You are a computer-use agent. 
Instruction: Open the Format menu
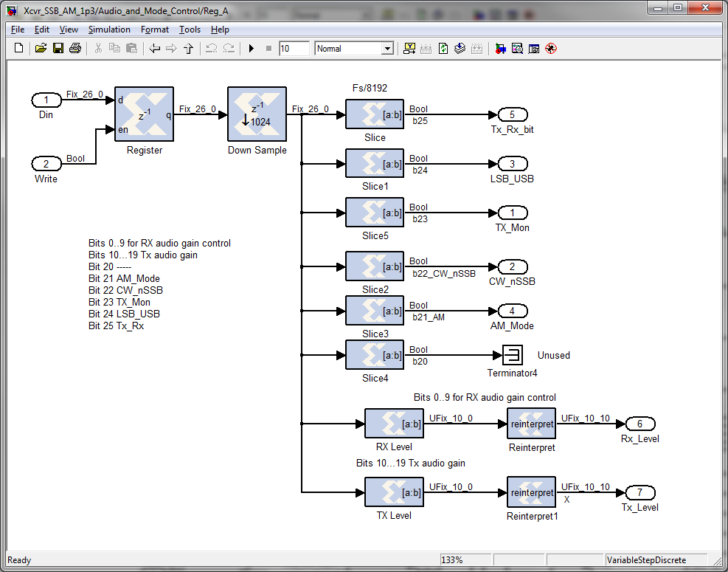155,30
